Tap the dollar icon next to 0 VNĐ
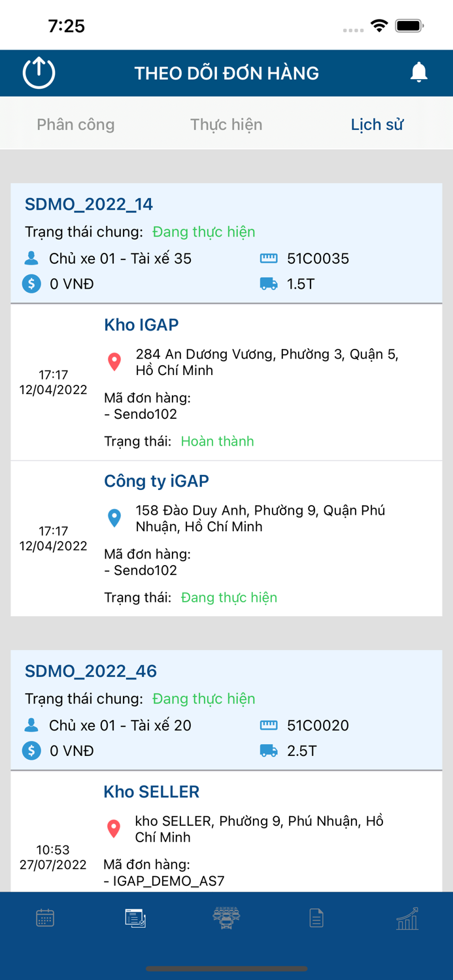 [31, 284]
